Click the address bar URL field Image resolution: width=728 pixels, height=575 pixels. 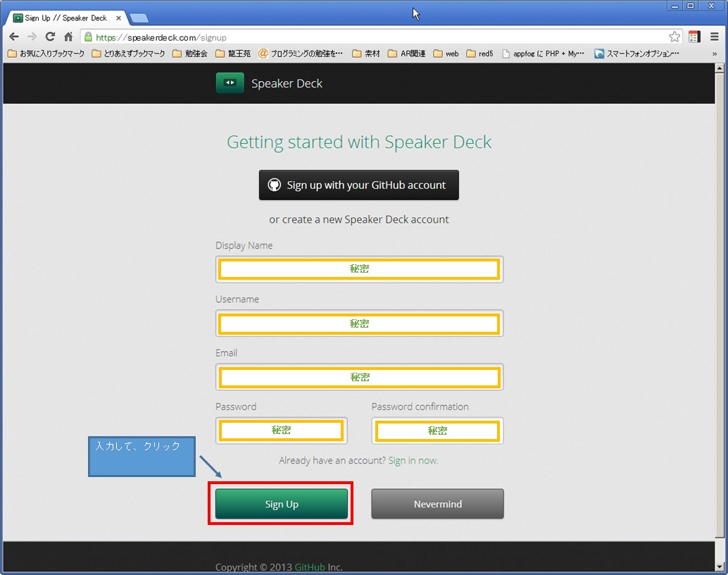tap(381, 37)
